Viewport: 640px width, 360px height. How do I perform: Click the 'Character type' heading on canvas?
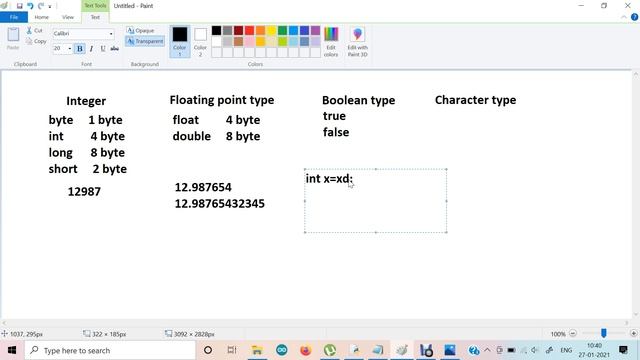tap(476, 100)
